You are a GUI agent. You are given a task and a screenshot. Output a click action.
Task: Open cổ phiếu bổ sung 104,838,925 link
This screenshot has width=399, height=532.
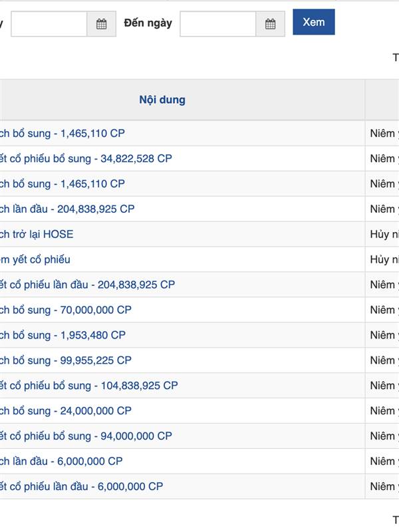pyautogui.click(x=88, y=386)
